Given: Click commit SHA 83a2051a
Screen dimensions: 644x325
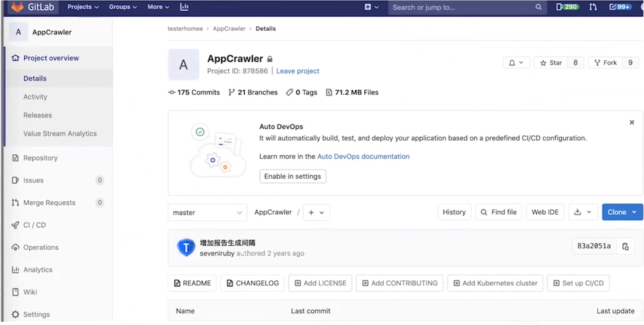Looking at the screenshot, I should [x=594, y=246].
